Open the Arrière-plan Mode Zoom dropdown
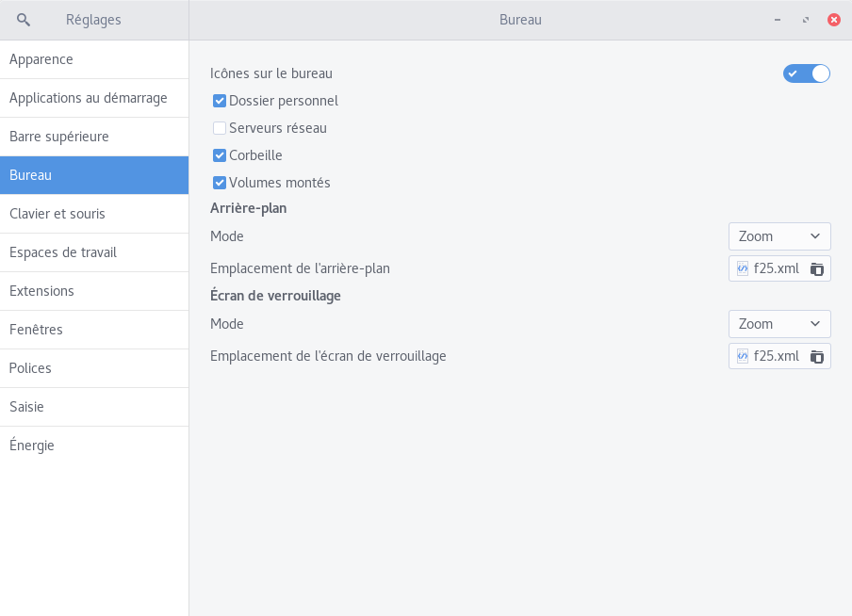The height and width of the screenshot is (616, 852). 779,236
